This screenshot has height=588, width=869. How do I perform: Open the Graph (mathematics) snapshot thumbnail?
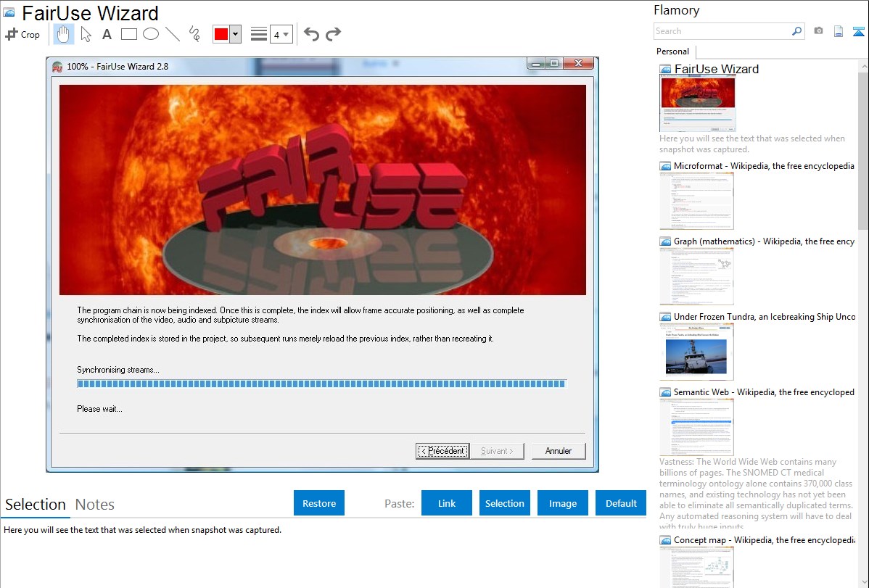[696, 276]
